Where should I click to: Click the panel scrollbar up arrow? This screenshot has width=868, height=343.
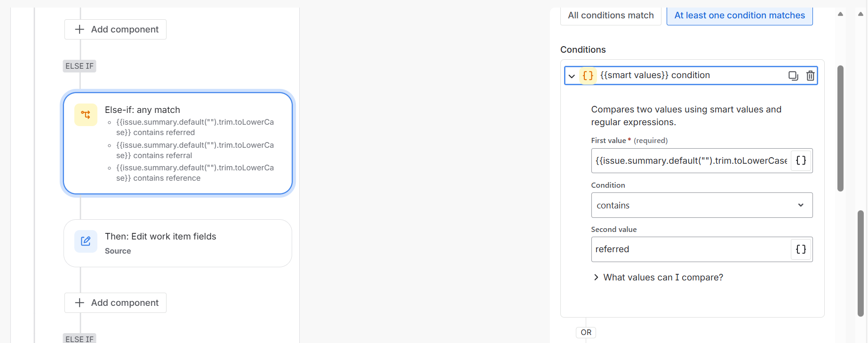(840, 14)
